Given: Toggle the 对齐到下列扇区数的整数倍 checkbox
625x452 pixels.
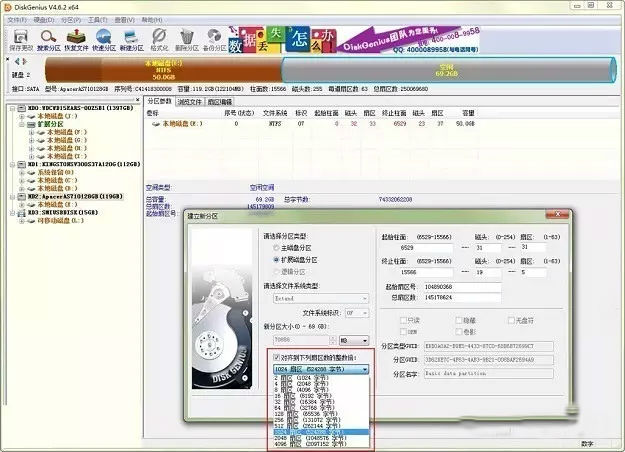Looking at the screenshot, I should pos(277,358).
